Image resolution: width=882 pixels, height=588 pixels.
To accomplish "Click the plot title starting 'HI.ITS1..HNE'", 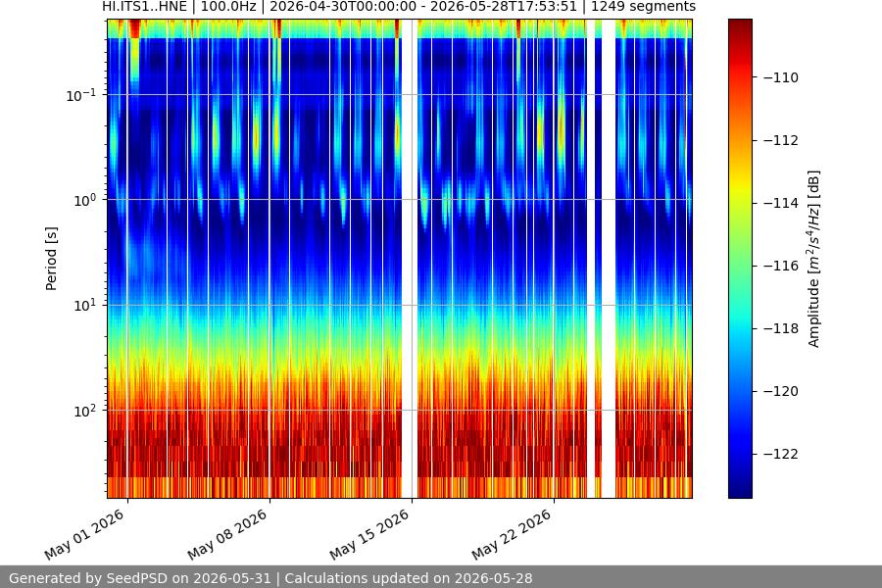I will click(398, 7).
